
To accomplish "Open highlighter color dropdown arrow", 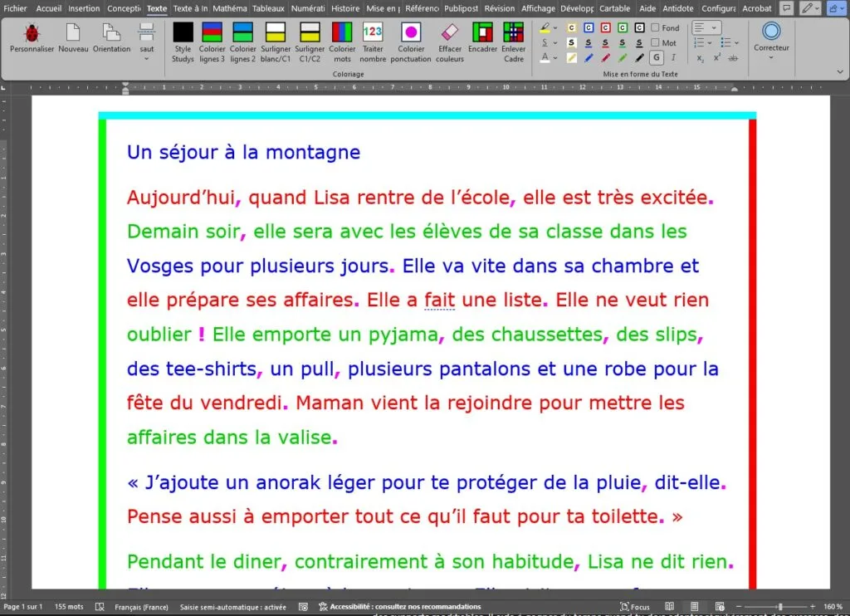I will click(555, 27).
